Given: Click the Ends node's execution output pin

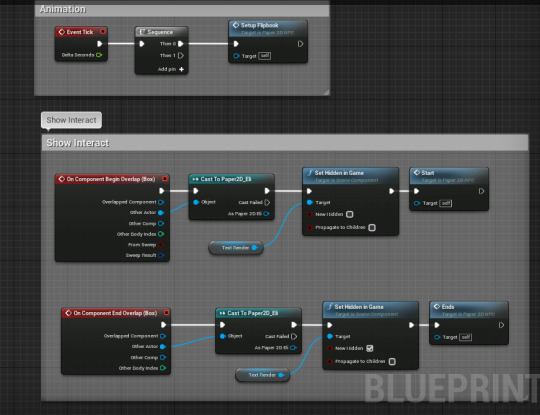Looking at the screenshot, I should (x=501, y=325).
